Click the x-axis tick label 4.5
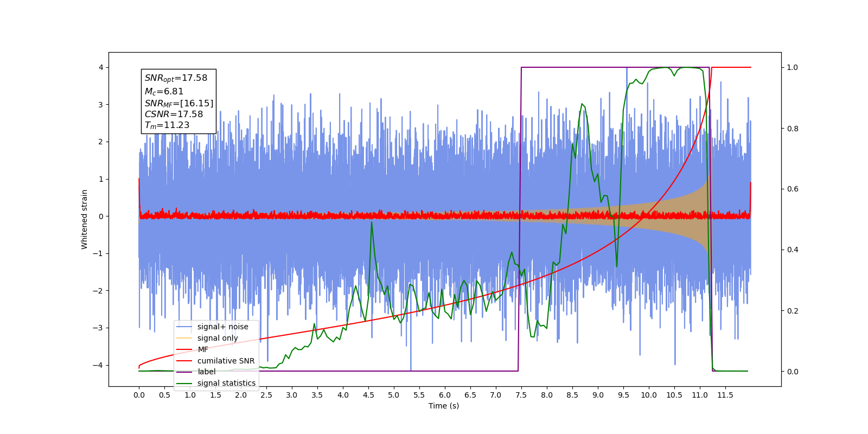868x434 pixels. point(368,395)
